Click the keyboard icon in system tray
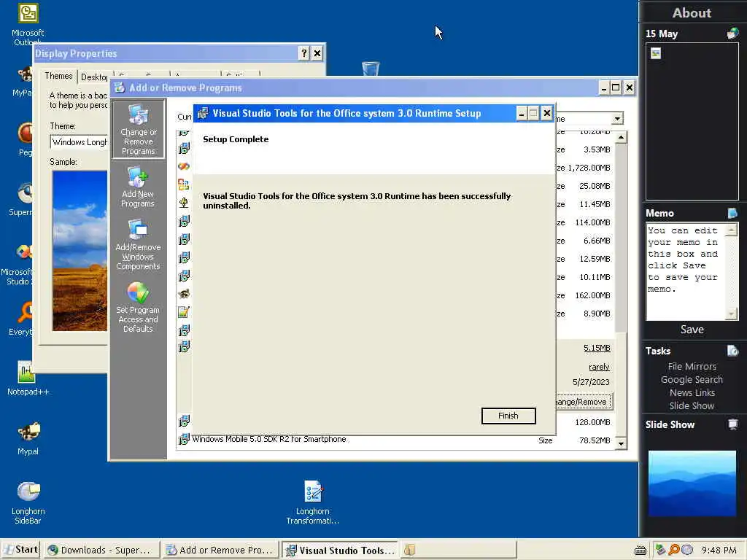This screenshot has height=560, width=747. 640,550
